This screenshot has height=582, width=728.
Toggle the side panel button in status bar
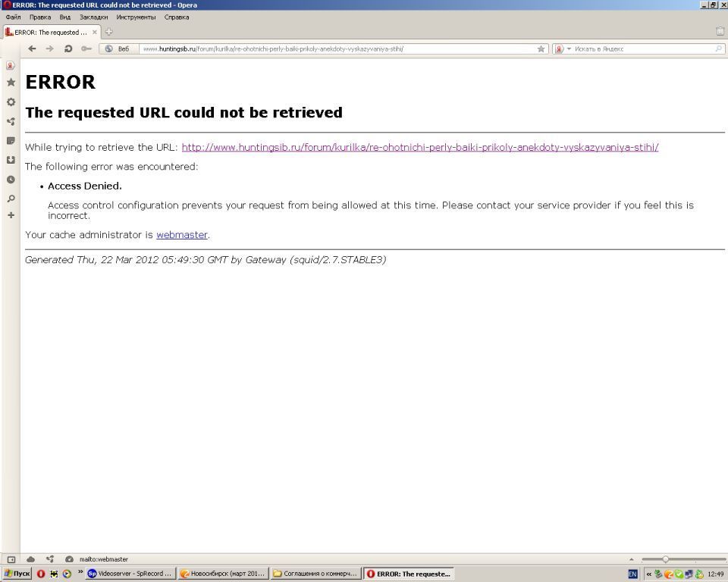pos(12,559)
